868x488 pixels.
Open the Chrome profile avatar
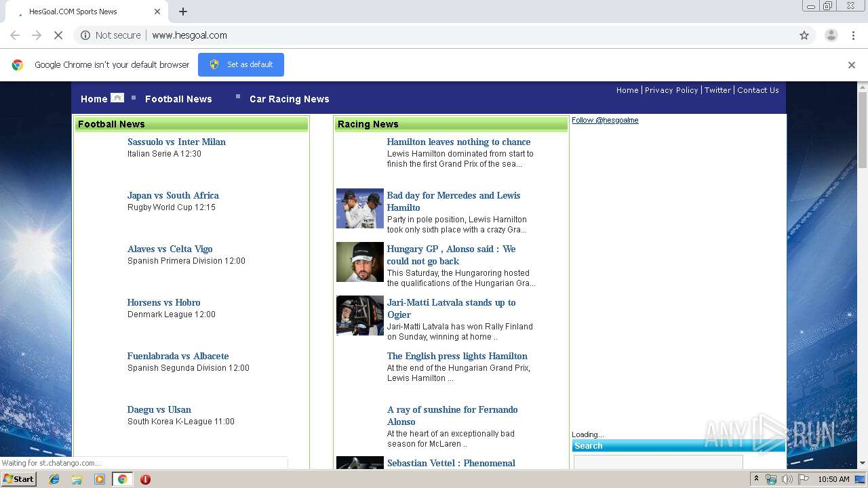831,35
